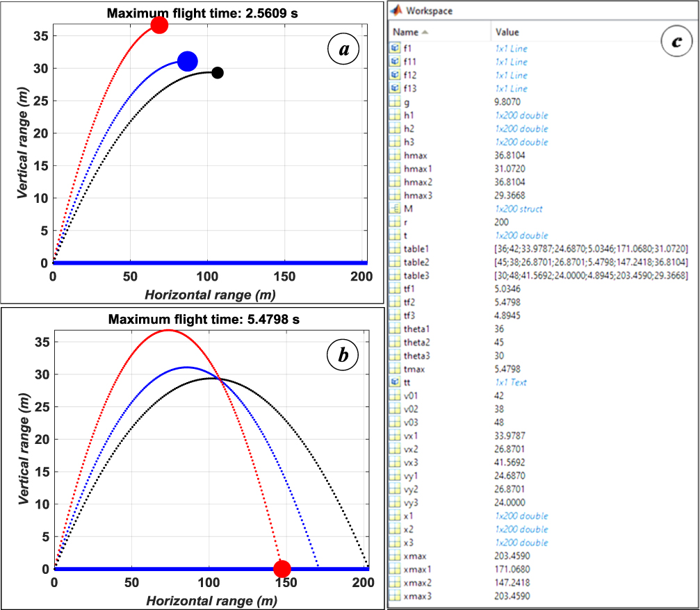
Task: Click the array icon next to hmax
Action: coord(395,155)
